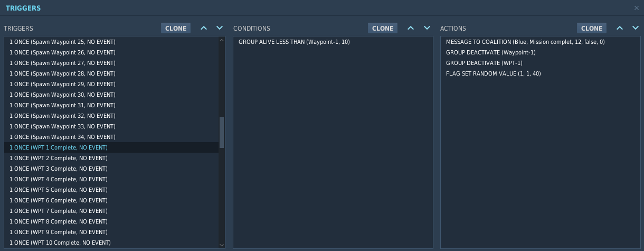The image size is (644, 251).
Task: Select trigger WPT 8 Complete
Action: tap(111, 221)
